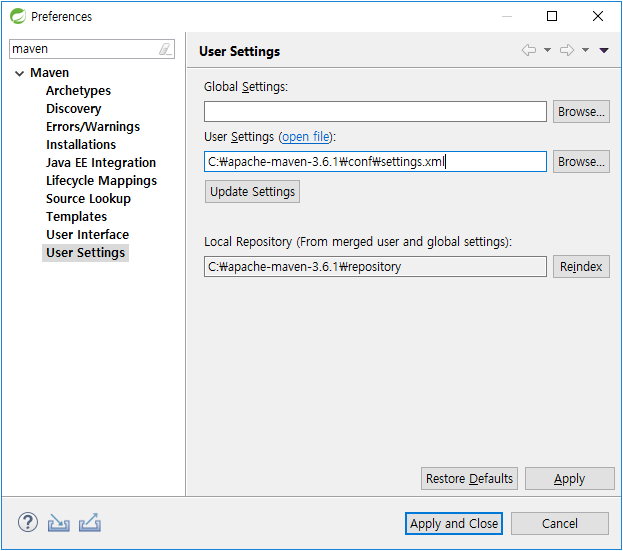Image resolution: width=623 pixels, height=551 pixels.
Task: Click Restore Defaults
Action: point(469,479)
